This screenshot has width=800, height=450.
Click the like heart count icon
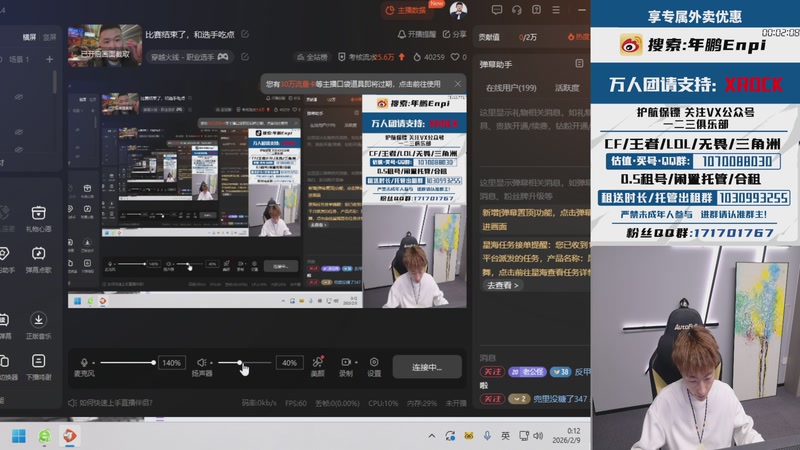(455, 57)
